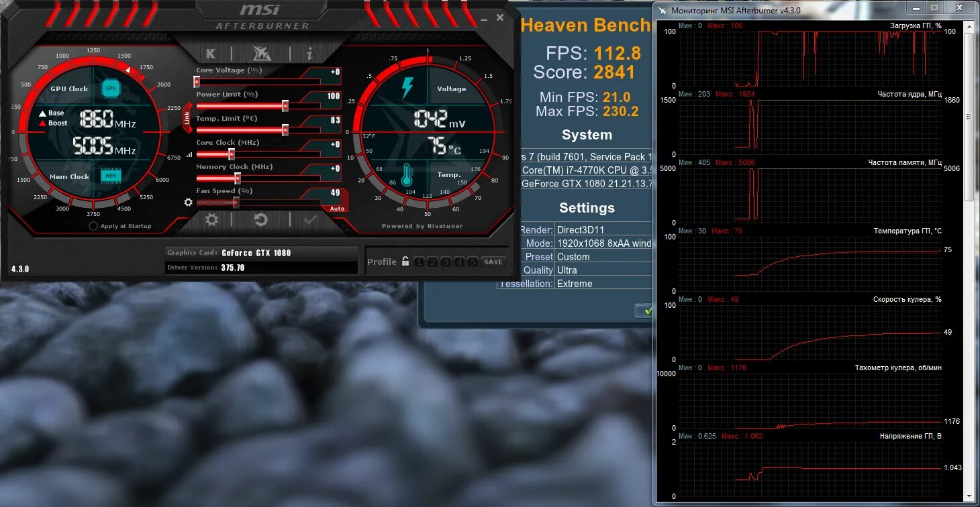Viewport: 980px width, 507px height.
Task: Toggle Auto fan speed mode
Action: point(337,209)
